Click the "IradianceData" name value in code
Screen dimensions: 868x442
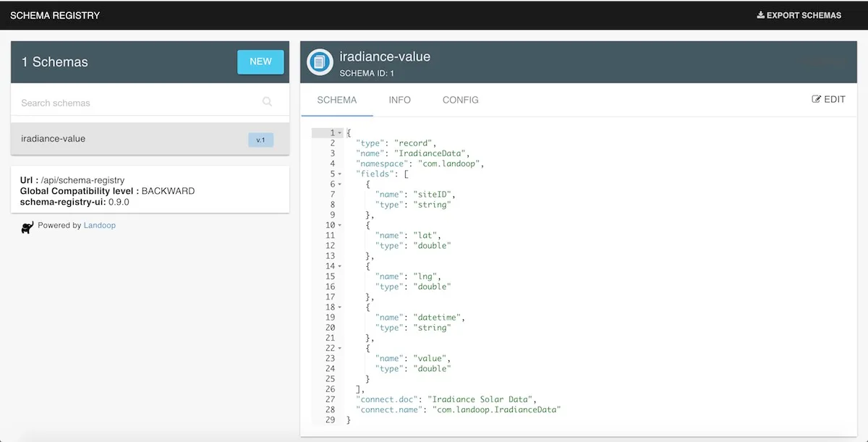[432, 153]
